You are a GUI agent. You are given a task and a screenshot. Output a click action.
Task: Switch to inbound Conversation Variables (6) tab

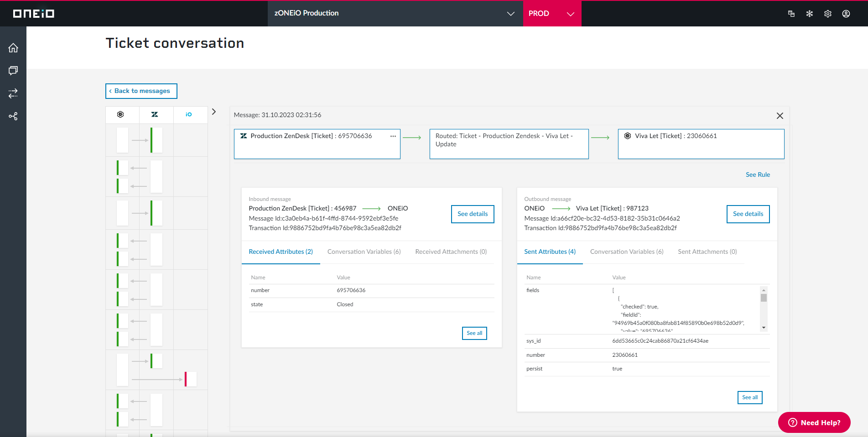click(364, 252)
